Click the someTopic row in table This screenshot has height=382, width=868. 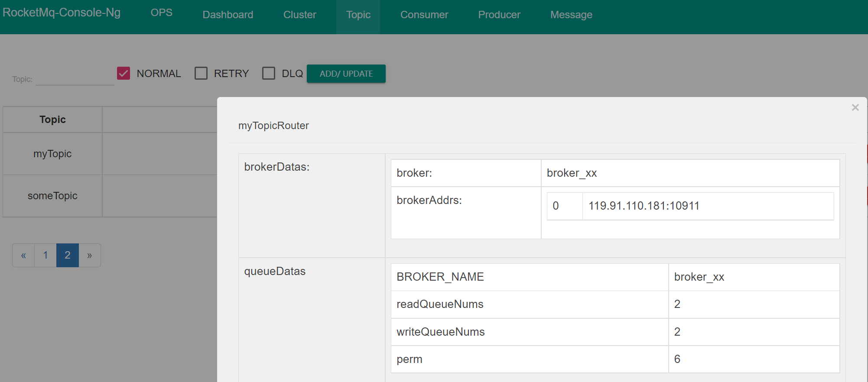(x=52, y=196)
